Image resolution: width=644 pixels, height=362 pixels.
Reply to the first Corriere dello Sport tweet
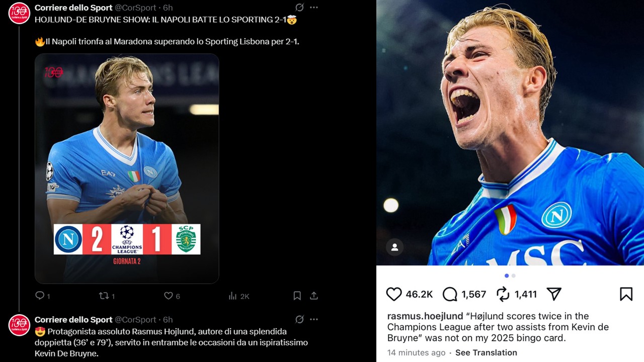(x=40, y=296)
